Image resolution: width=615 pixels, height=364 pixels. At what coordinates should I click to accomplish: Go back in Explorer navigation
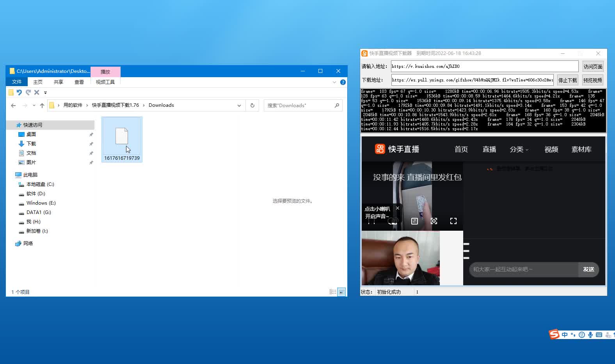(x=13, y=105)
